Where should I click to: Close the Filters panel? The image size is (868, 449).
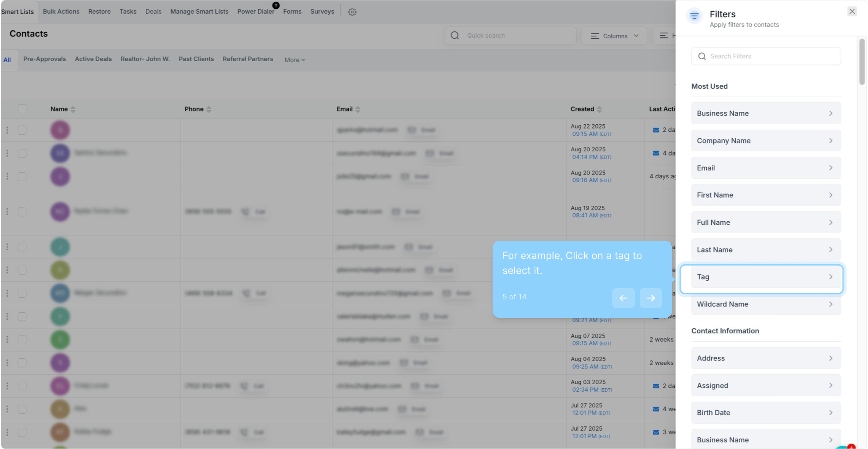click(x=852, y=12)
